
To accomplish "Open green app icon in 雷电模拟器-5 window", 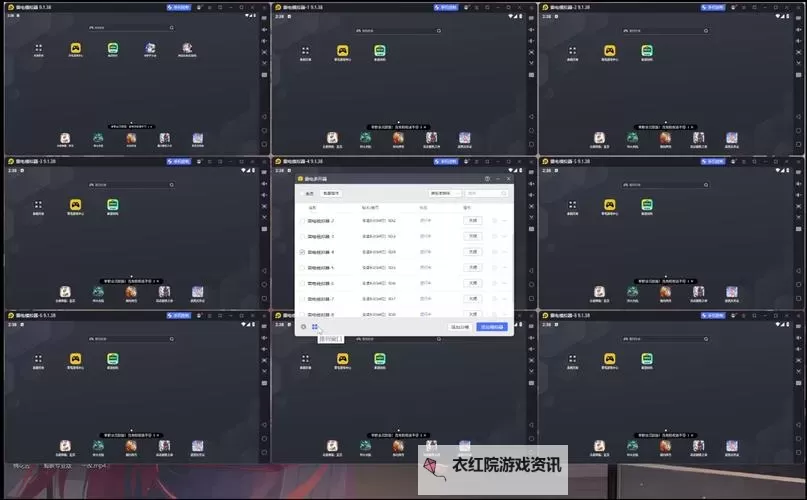I will point(647,205).
